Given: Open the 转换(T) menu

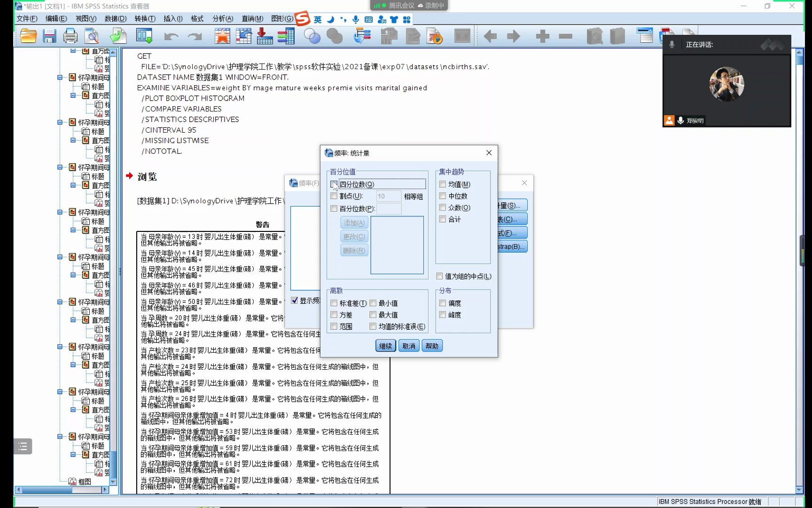Looking at the screenshot, I should 145,18.
